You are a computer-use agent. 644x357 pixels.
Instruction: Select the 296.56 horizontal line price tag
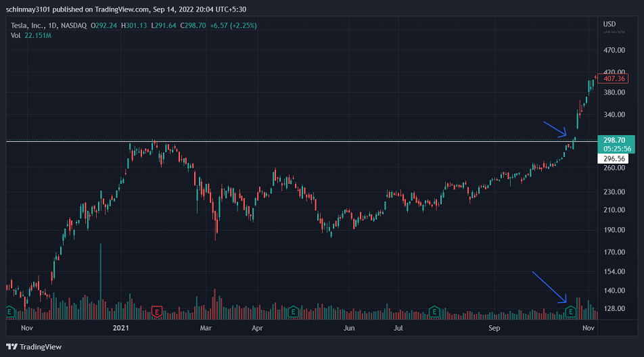(x=613, y=158)
